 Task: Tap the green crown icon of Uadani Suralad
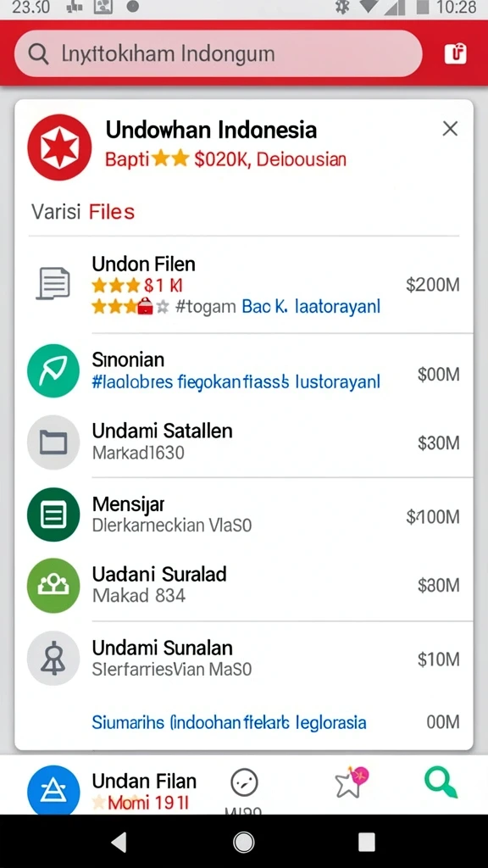(53, 585)
